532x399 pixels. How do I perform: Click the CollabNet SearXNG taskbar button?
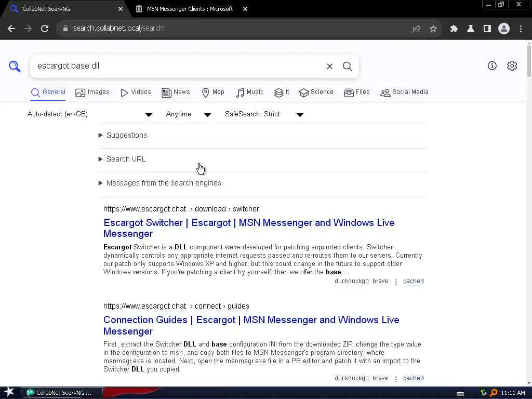(62, 393)
